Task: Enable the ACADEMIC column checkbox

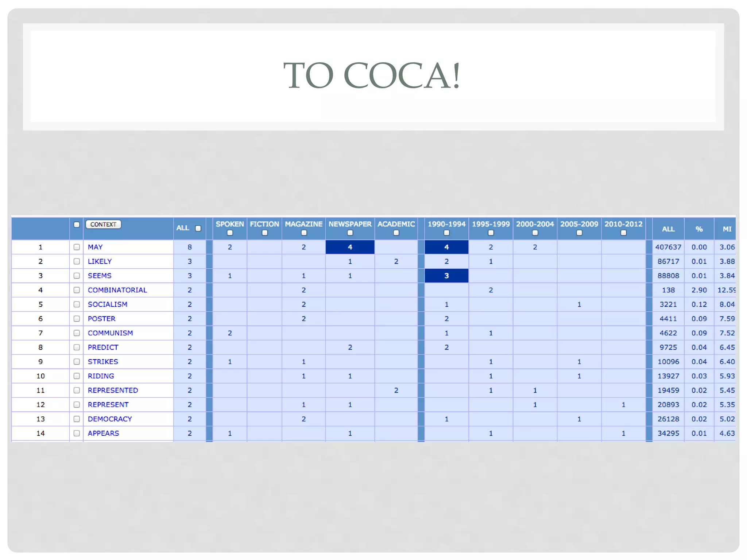Action: coord(396,233)
